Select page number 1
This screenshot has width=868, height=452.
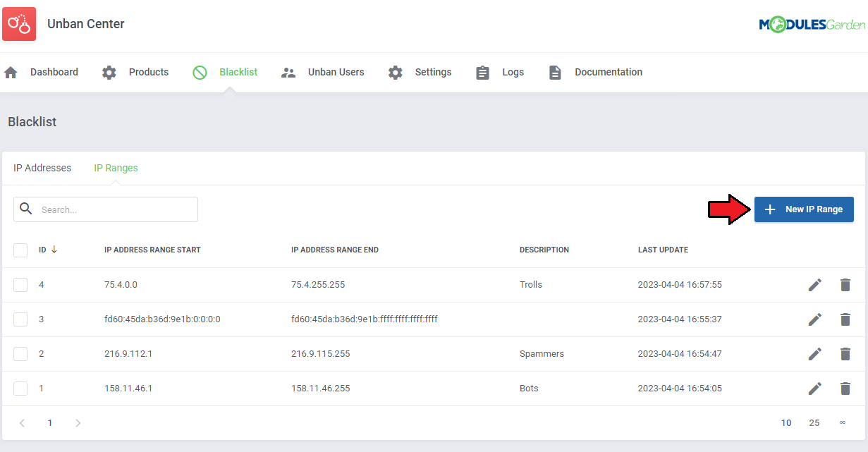(50, 423)
